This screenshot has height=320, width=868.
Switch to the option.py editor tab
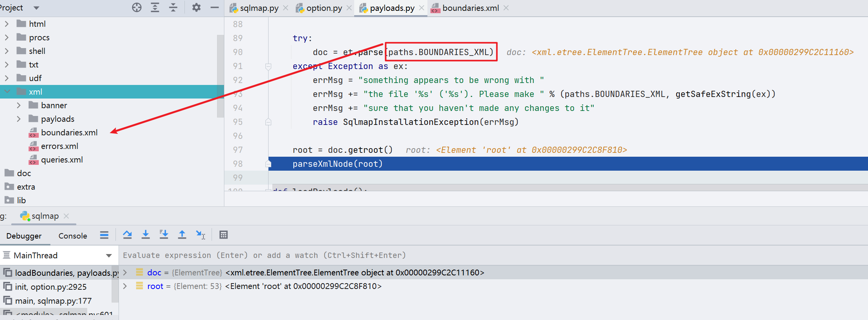tap(324, 8)
